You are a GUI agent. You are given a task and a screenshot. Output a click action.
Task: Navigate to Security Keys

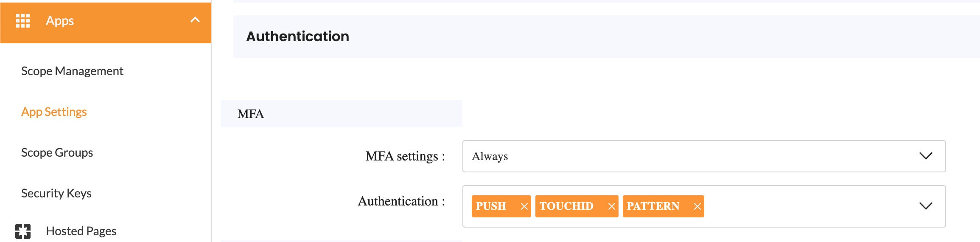click(56, 193)
